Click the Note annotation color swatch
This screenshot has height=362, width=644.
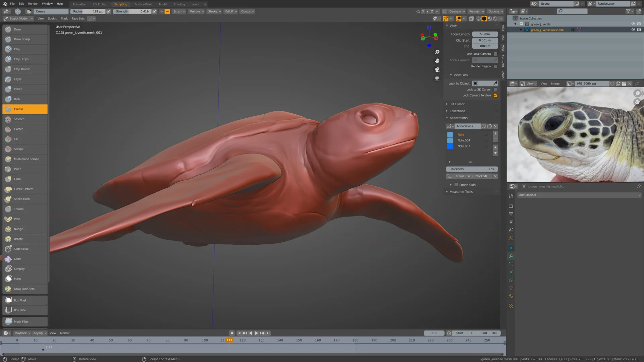point(450,135)
